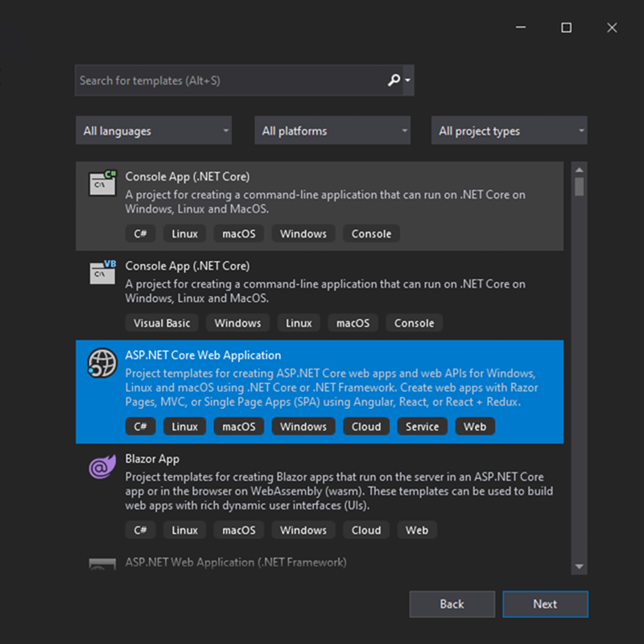
Task: Click the Visual Basic tag
Action: coord(162,324)
